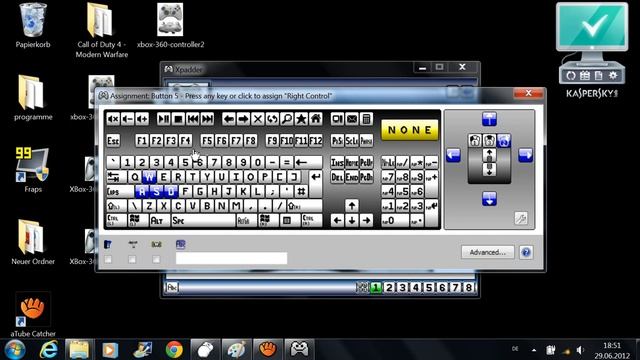Screen dimensions: 640x360
Task: Assign the middle mouse button click
Action: point(489,140)
